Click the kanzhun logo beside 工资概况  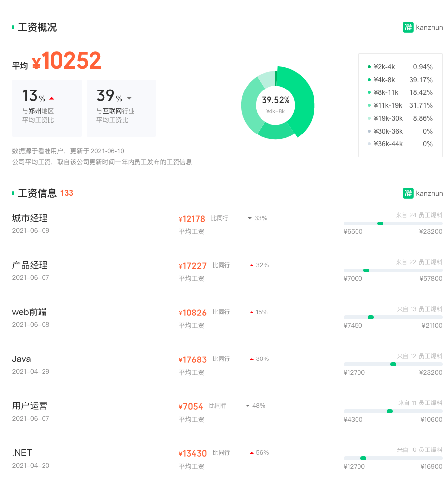(x=423, y=27)
